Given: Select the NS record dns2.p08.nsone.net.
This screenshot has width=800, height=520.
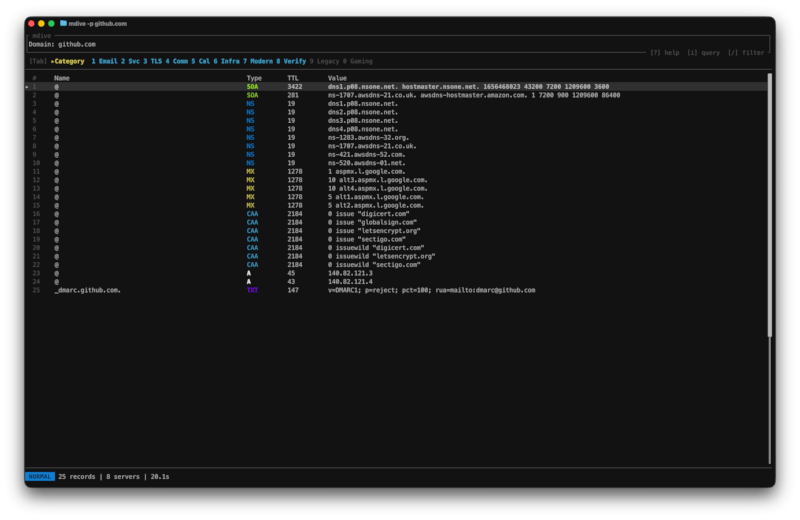Looking at the screenshot, I should (x=396, y=112).
